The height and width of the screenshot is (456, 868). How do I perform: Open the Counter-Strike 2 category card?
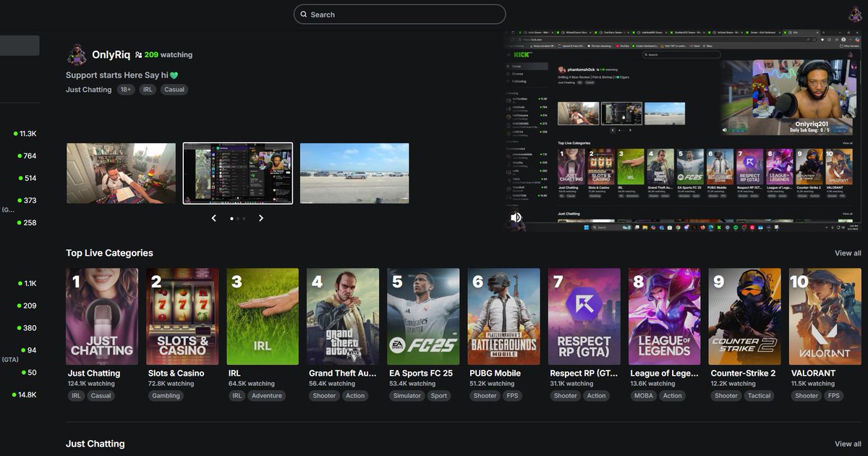click(x=745, y=316)
